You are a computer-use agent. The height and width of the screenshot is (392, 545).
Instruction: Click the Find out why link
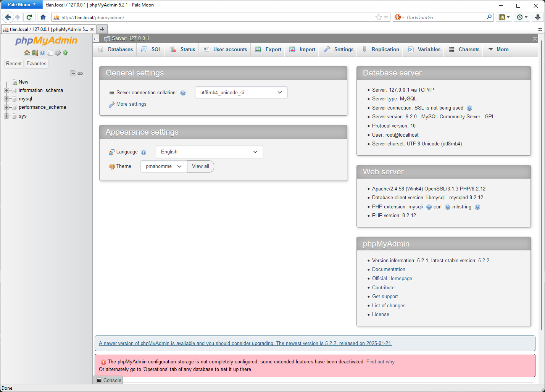381,362
